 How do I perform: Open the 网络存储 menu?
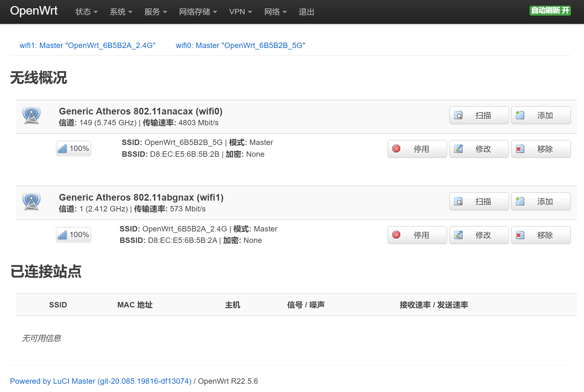[x=198, y=12]
